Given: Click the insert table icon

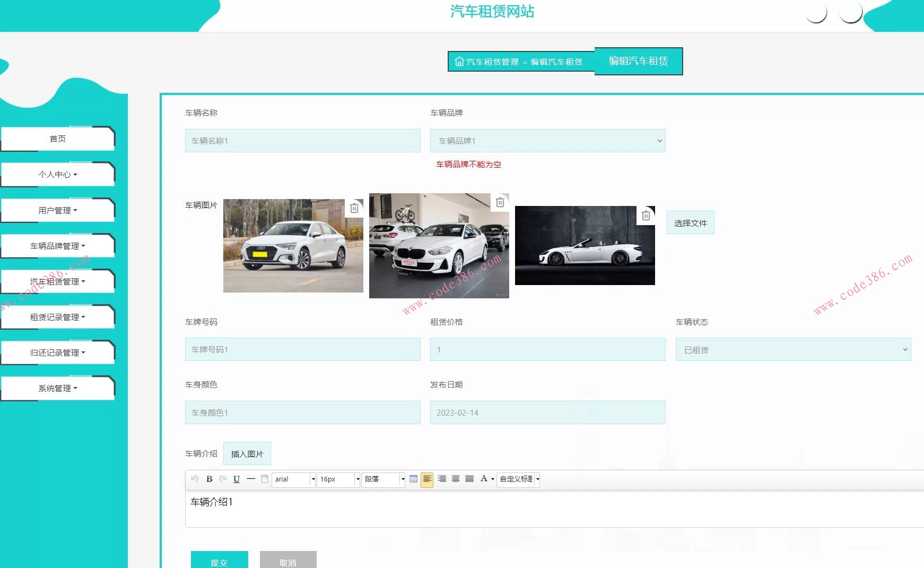Looking at the screenshot, I should [x=414, y=479].
